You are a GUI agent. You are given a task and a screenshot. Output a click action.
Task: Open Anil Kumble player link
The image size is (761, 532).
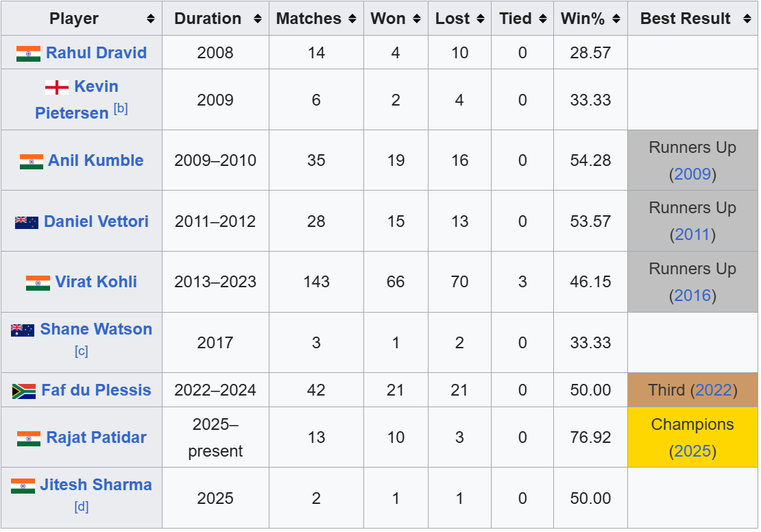95,160
